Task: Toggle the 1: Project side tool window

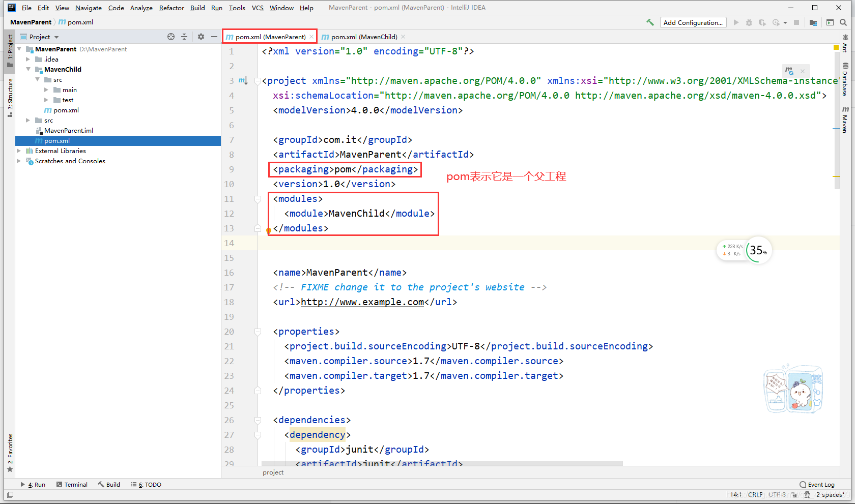Action: click(x=10, y=51)
